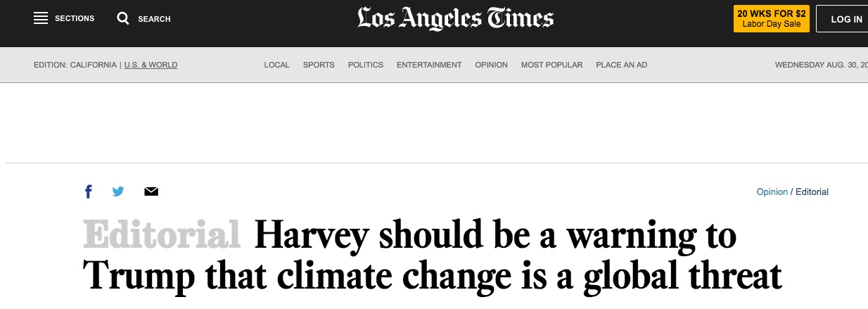Open the Politics section

click(366, 65)
